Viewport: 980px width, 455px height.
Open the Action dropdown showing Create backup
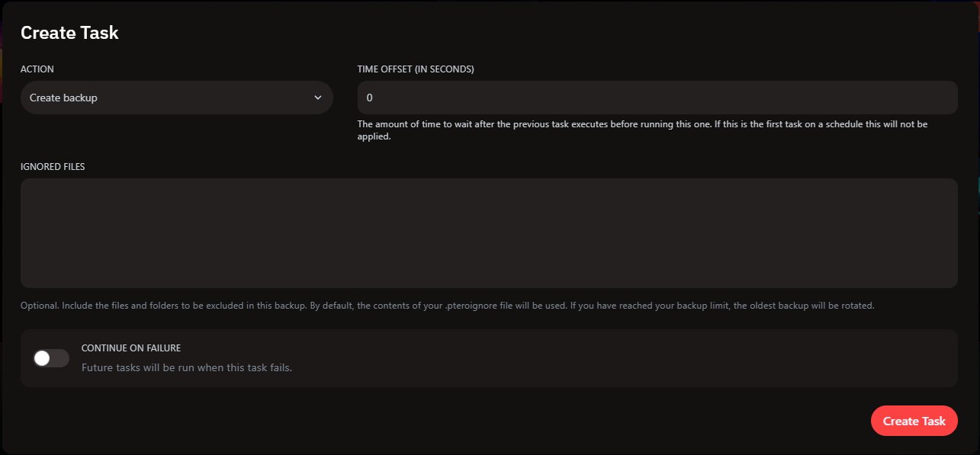177,98
